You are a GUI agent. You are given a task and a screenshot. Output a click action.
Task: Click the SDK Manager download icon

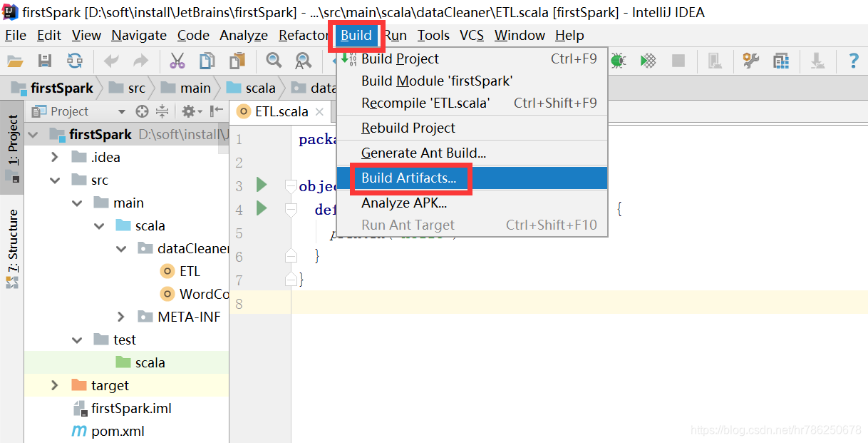pos(817,61)
